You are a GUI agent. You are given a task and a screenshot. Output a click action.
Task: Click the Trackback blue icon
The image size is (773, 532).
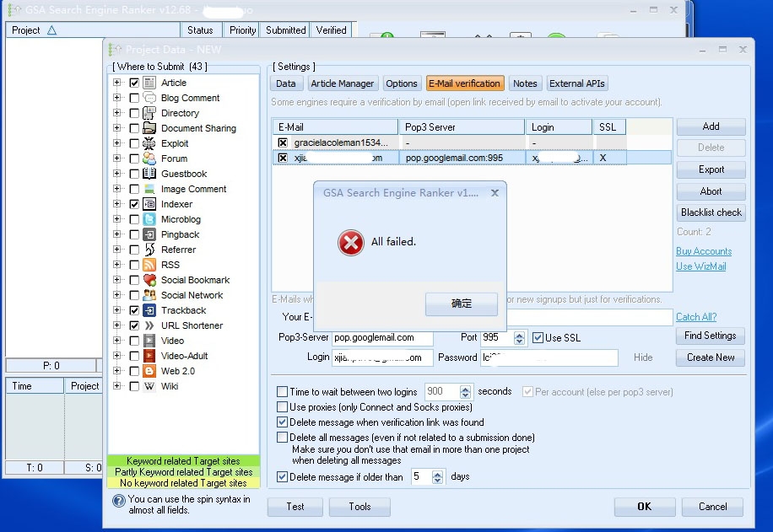(x=149, y=310)
